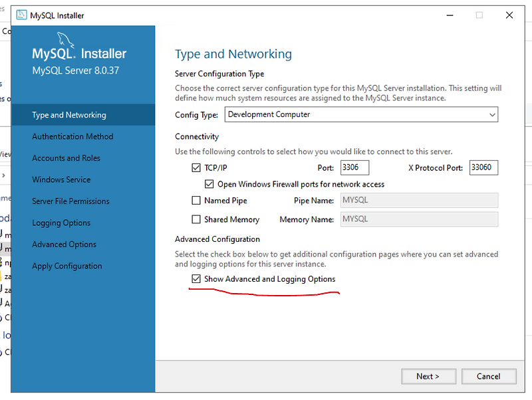Screen dimensions: 532x400
Task: Click the Port field showing 3306
Action: tap(354, 167)
